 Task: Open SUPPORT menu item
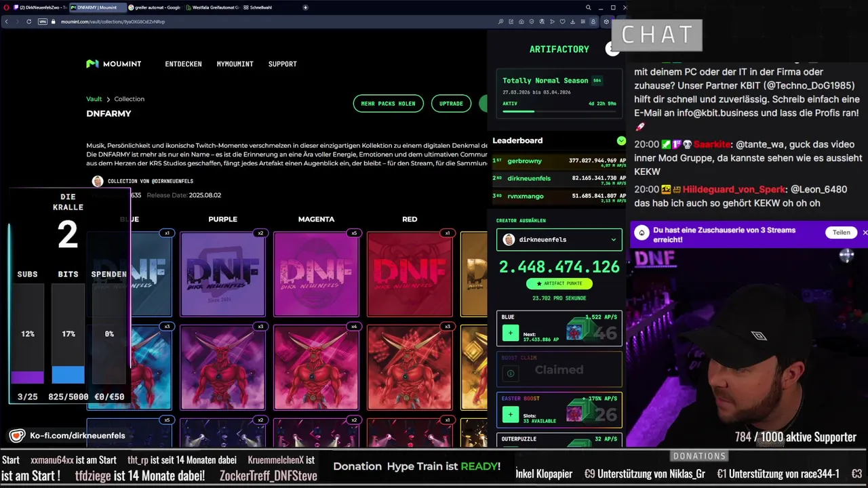282,64
